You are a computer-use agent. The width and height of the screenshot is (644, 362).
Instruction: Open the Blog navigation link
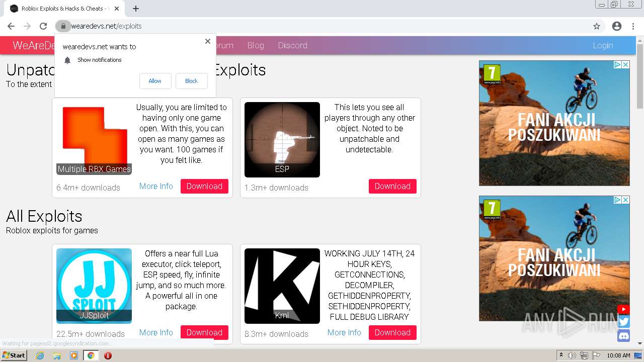256,45
